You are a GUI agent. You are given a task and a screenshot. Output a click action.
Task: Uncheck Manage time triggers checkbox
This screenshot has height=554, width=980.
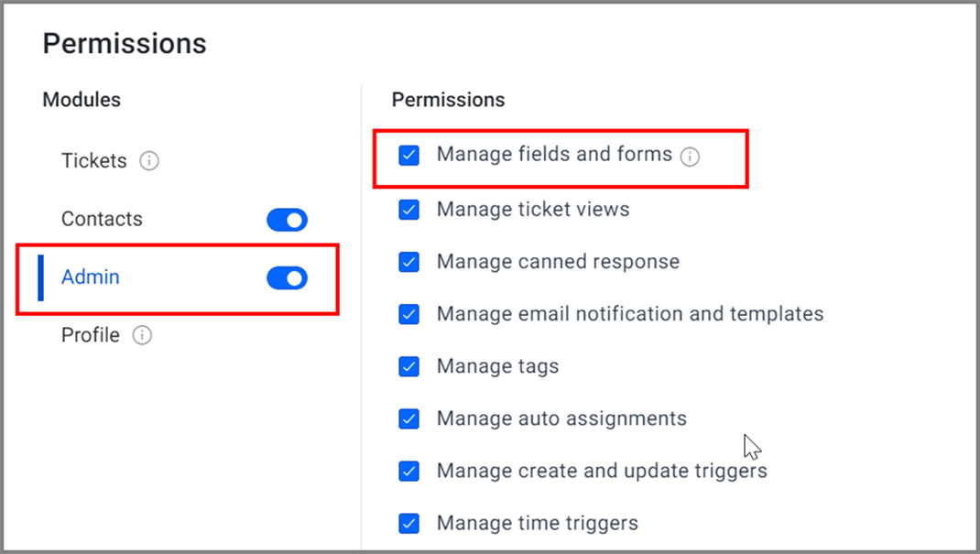(409, 524)
